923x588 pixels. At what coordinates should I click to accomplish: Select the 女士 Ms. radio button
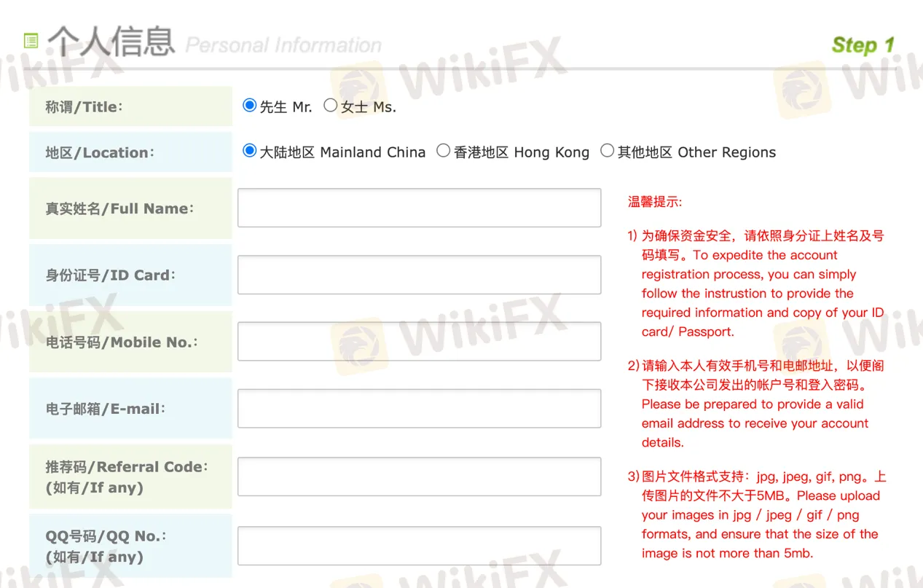click(331, 106)
